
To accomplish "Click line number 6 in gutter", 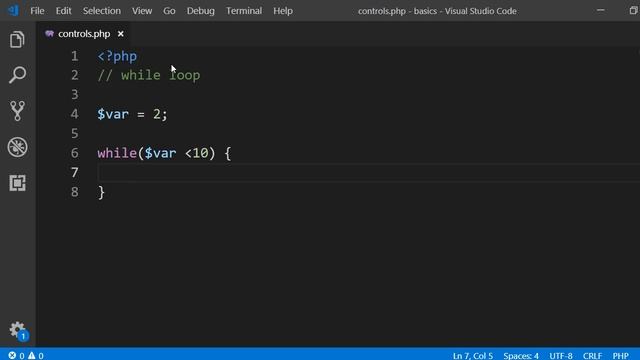I will click(74, 153).
